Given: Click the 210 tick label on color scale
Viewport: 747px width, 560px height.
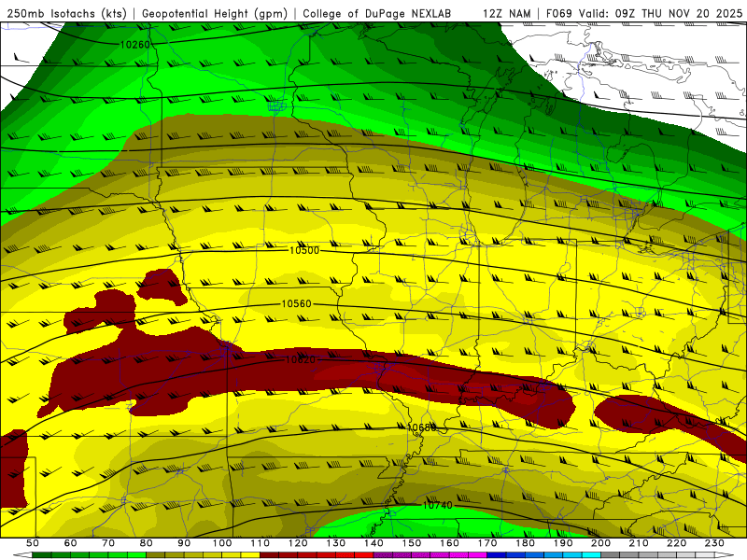Looking at the screenshot, I should click(639, 543).
